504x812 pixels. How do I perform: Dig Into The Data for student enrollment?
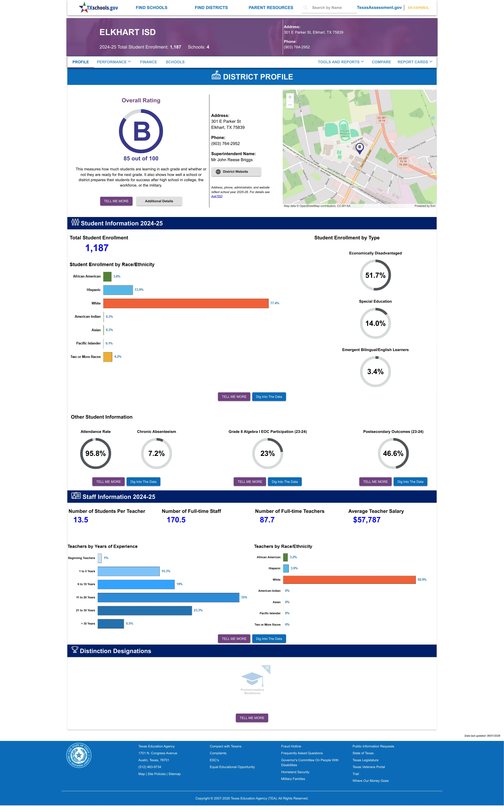269,397
